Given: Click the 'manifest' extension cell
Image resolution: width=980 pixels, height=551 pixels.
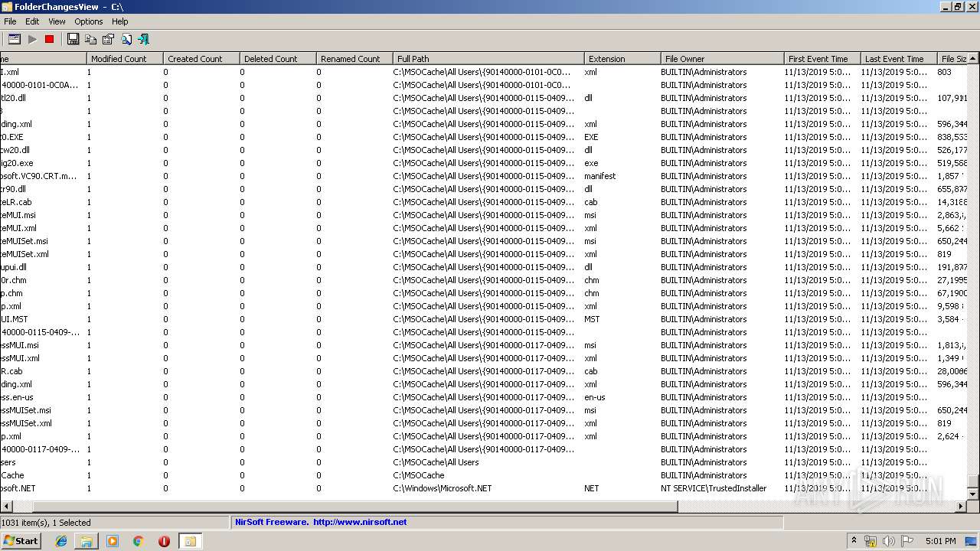Looking at the screenshot, I should pos(599,176).
